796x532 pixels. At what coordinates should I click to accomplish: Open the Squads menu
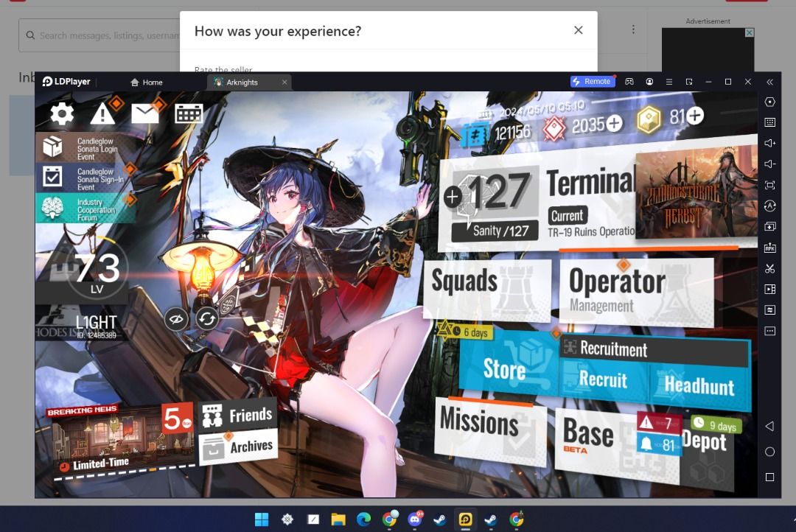(487, 290)
